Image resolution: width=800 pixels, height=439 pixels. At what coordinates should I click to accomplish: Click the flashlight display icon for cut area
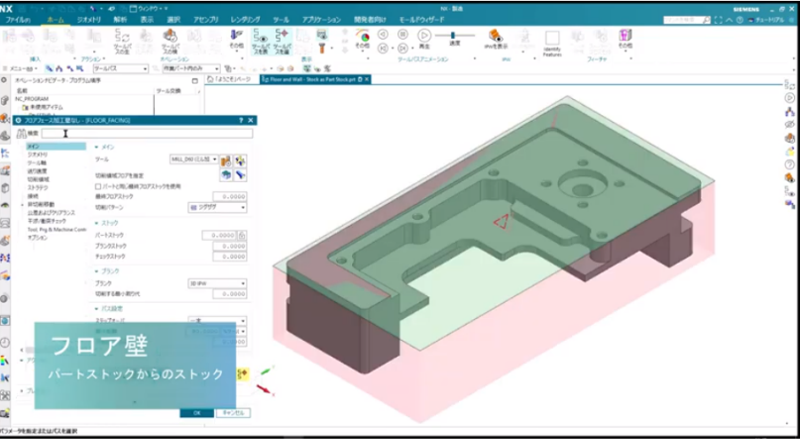click(240, 175)
